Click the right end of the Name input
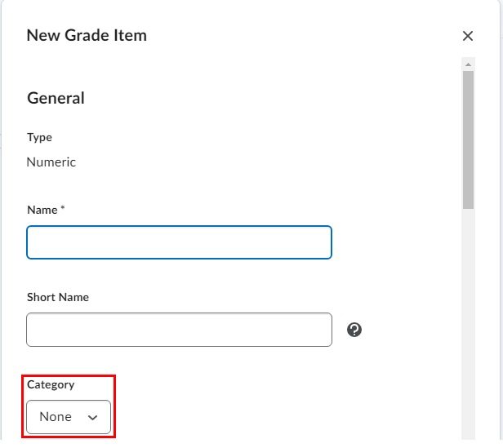Image resolution: width=503 pixels, height=448 pixels. 325,242
